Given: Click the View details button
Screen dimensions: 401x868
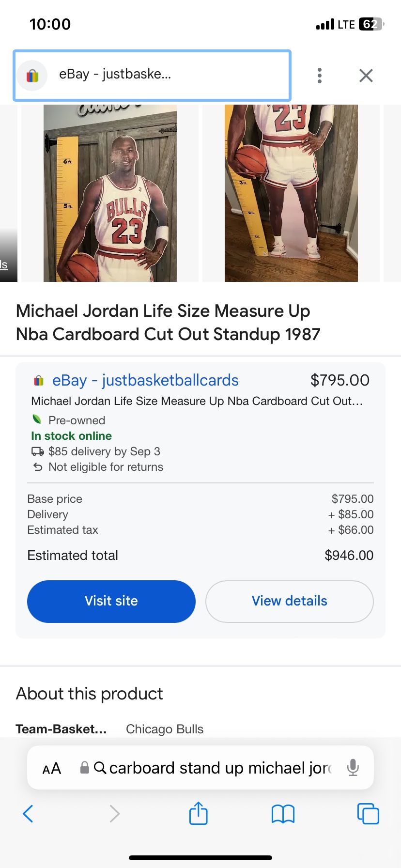Looking at the screenshot, I should (289, 601).
